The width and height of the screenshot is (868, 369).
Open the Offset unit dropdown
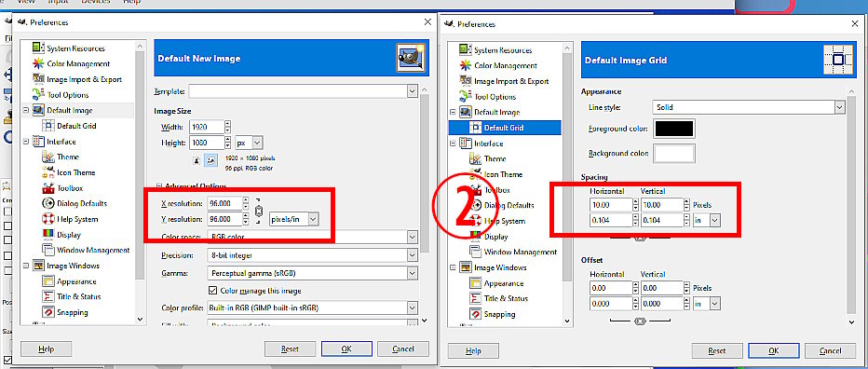click(x=707, y=304)
